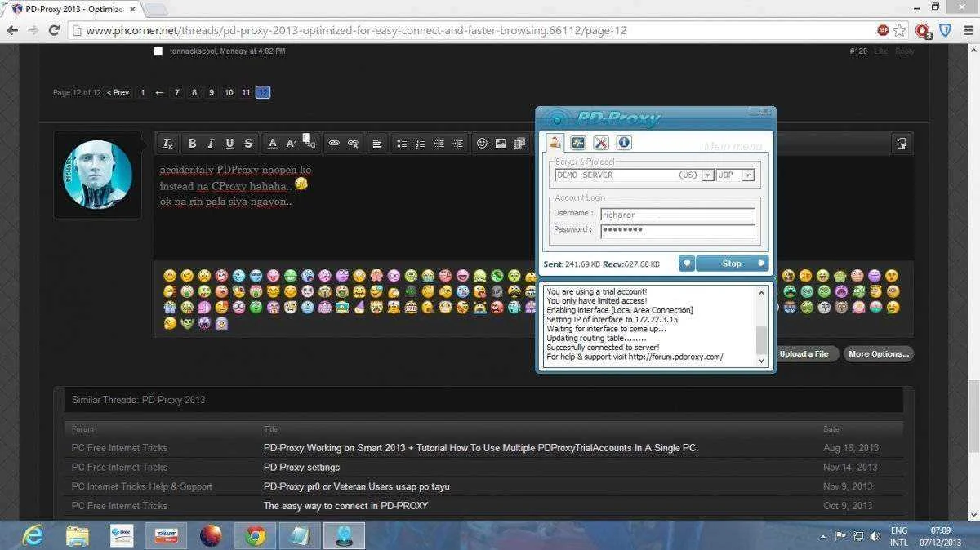Image resolution: width=980 pixels, height=550 pixels.
Task: Toggle italic formatting in the reply editor
Action: pos(211,143)
